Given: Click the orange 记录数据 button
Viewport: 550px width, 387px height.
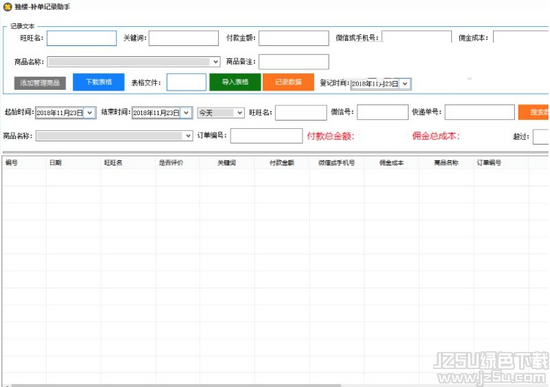Looking at the screenshot, I should 288,82.
